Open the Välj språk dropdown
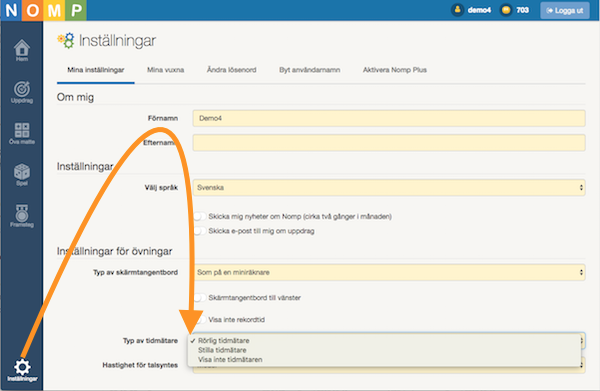This screenshot has height=391, width=600. [x=389, y=187]
